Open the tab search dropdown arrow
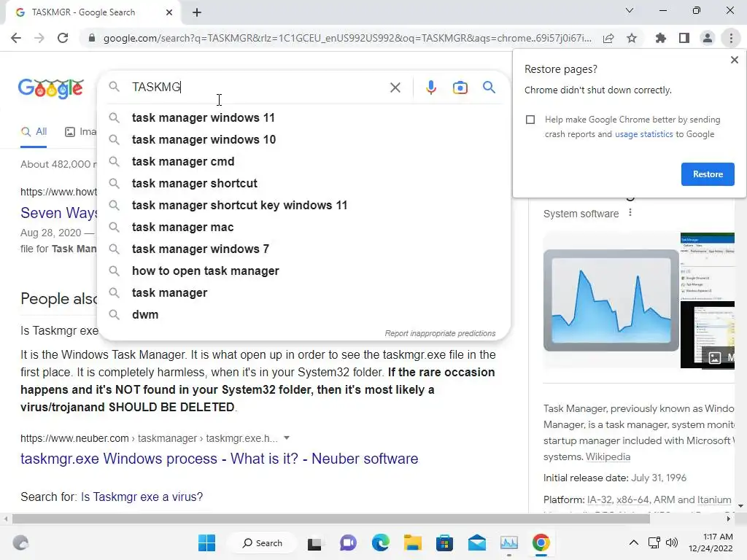The image size is (747, 560). [630, 10]
